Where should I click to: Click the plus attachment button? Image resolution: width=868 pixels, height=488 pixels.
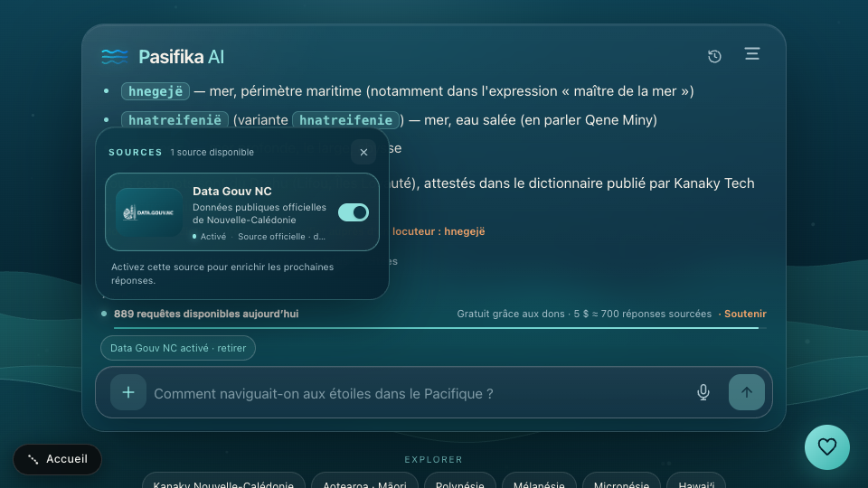click(128, 392)
